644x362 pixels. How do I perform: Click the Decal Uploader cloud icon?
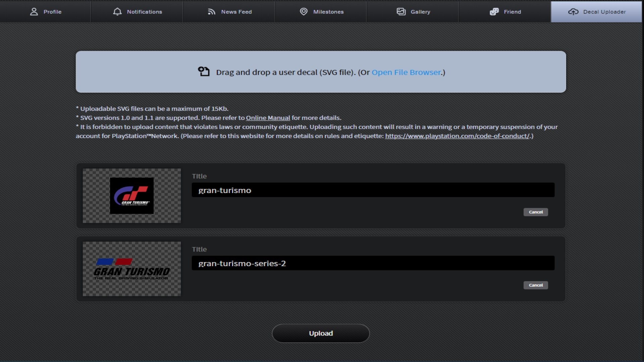tap(573, 12)
